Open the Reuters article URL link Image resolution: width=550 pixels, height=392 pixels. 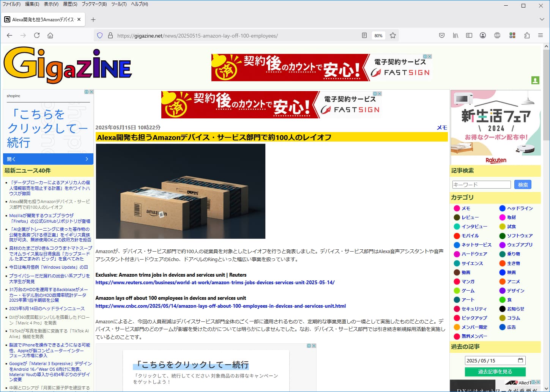[215, 282]
